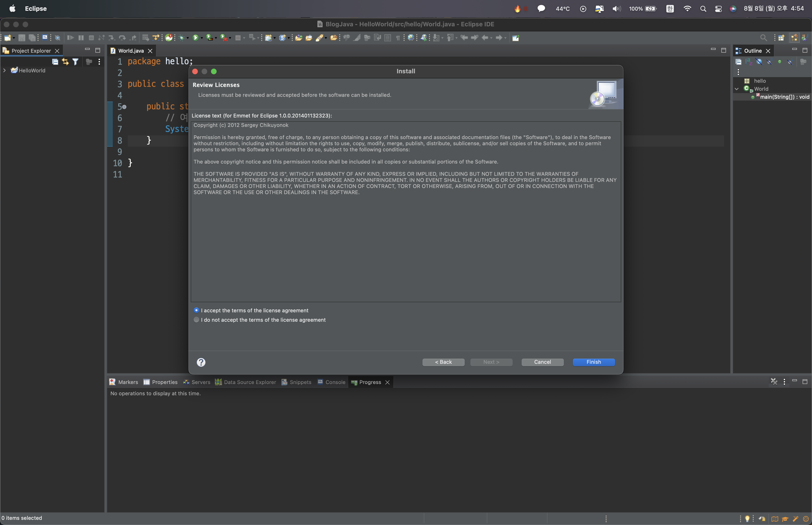Select 'I do not accept' radio button
The height and width of the screenshot is (525, 812).
(x=196, y=320)
